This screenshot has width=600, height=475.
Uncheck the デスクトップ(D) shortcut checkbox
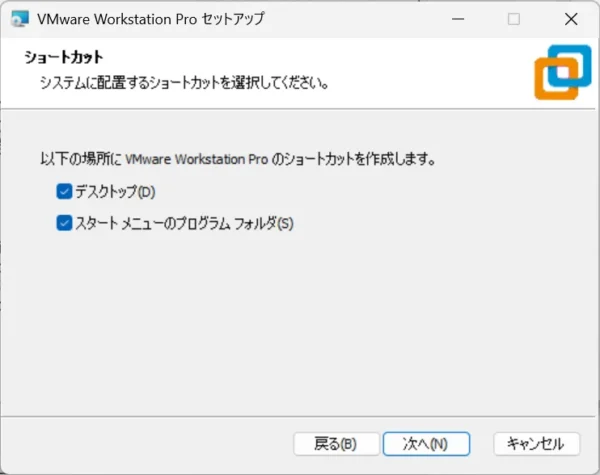[x=64, y=191]
